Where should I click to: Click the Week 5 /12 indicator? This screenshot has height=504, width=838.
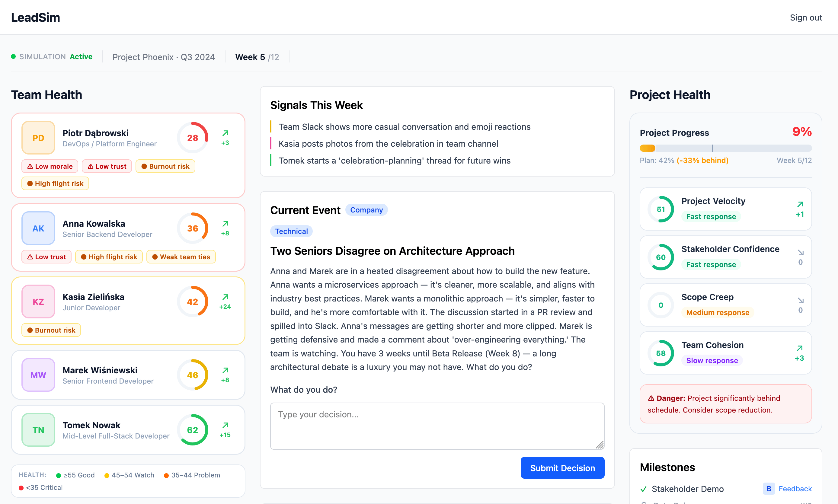pyautogui.click(x=257, y=57)
